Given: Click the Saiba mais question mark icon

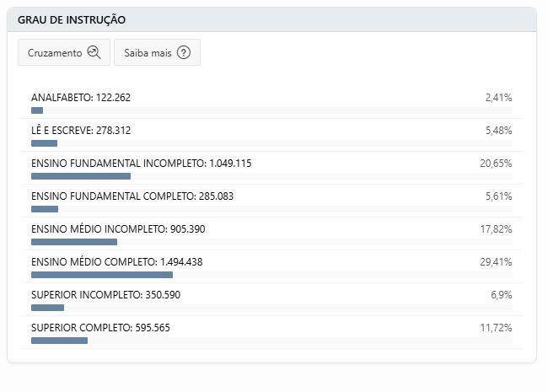Looking at the screenshot, I should tap(184, 52).
